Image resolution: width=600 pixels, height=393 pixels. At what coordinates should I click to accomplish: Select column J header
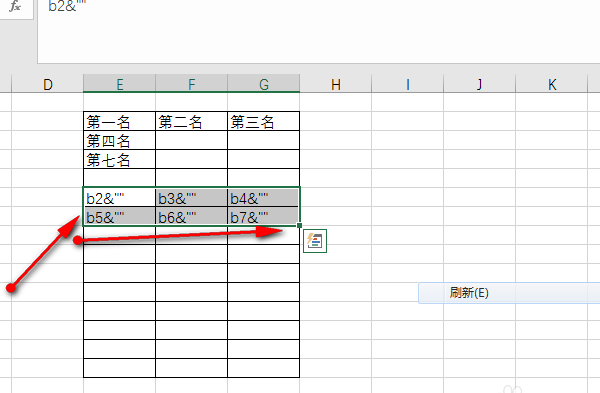479,84
